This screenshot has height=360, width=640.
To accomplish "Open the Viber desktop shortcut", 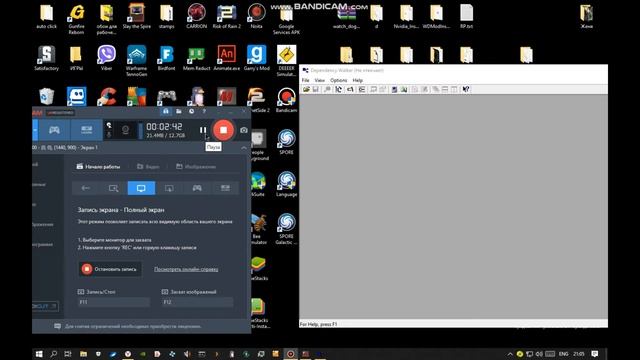I will [x=106, y=58].
